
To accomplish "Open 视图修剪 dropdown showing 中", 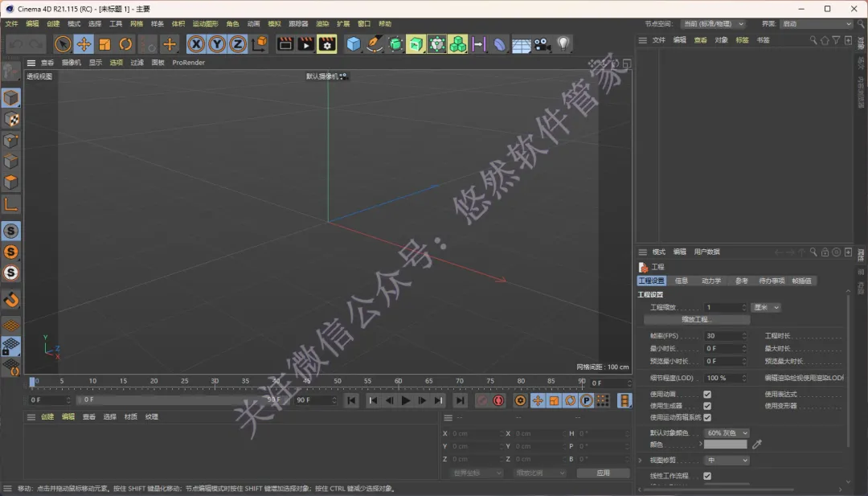I will pyautogui.click(x=727, y=460).
